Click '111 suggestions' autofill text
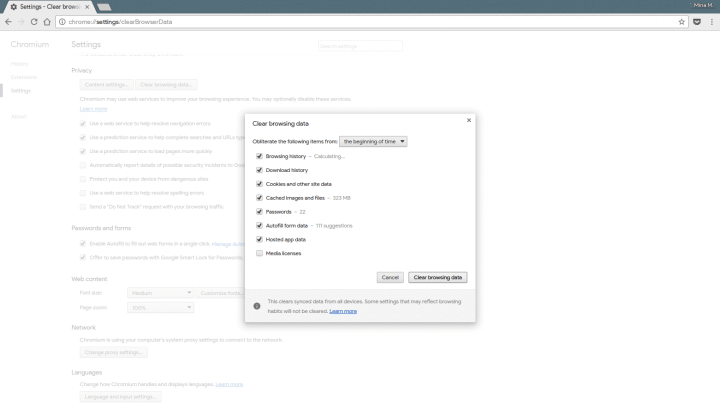Viewport: 720px width, 405px height. click(x=334, y=225)
